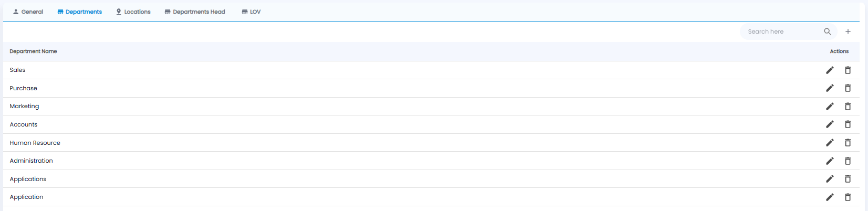Screen dimensions: 868x211
Task: Select the Applications row text
Action: (x=28, y=179)
